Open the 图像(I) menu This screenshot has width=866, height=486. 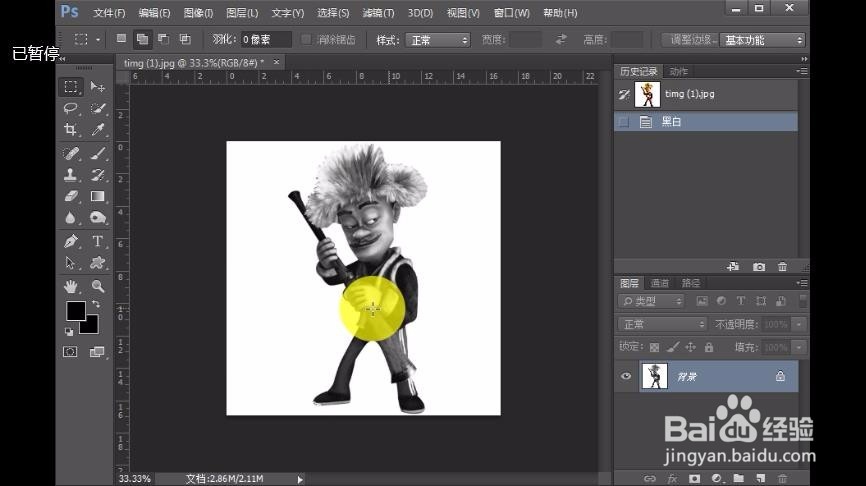pyautogui.click(x=198, y=13)
